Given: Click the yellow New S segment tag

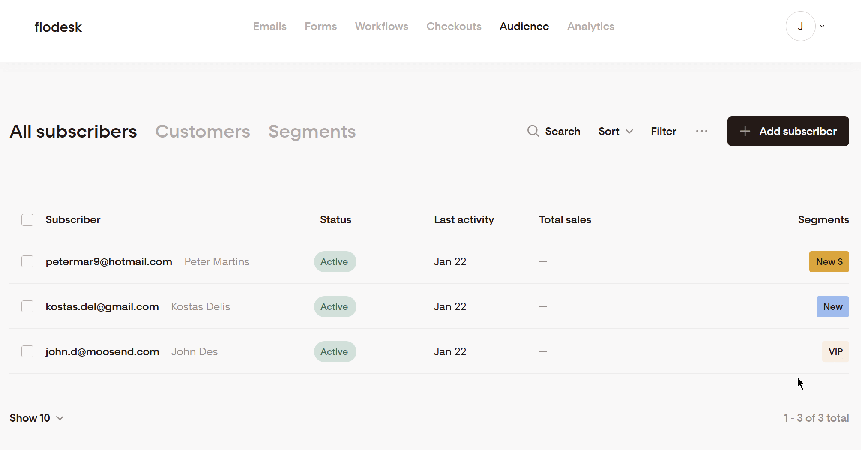Looking at the screenshot, I should 829,262.
